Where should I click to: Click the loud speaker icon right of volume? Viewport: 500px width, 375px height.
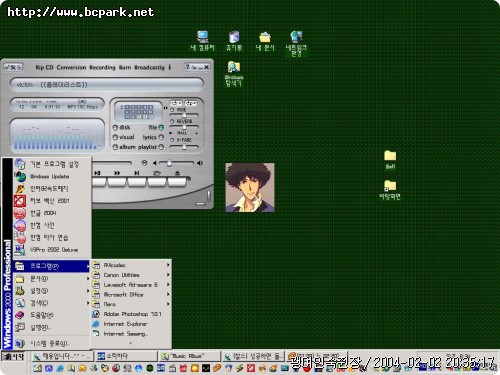click(x=200, y=163)
